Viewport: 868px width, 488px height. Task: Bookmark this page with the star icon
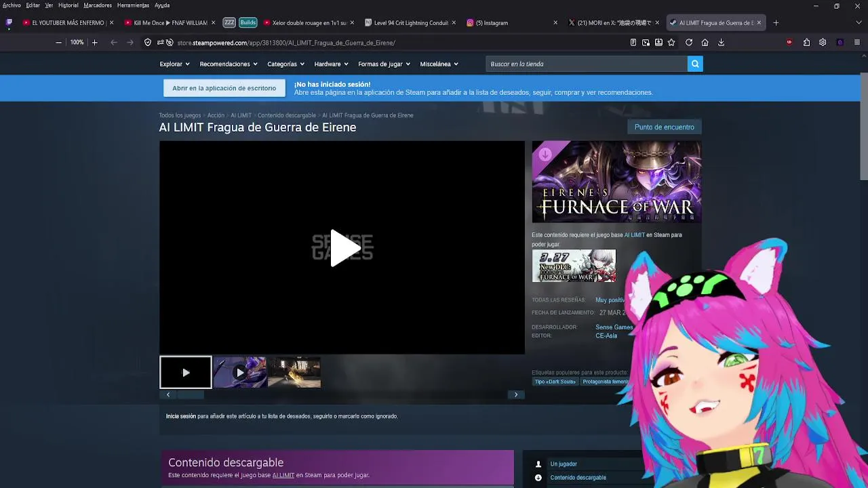coord(671,42)
